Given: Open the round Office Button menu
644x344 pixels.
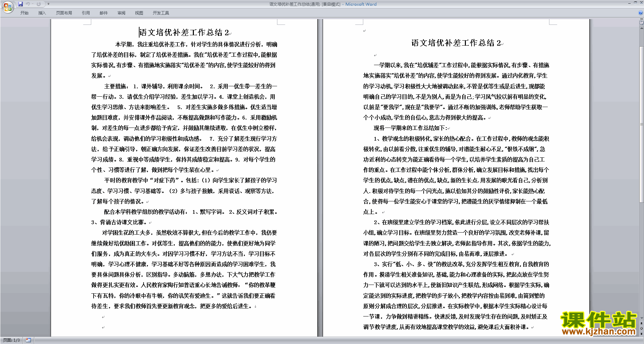Looking at the screenshot, I should coord(7,7).
